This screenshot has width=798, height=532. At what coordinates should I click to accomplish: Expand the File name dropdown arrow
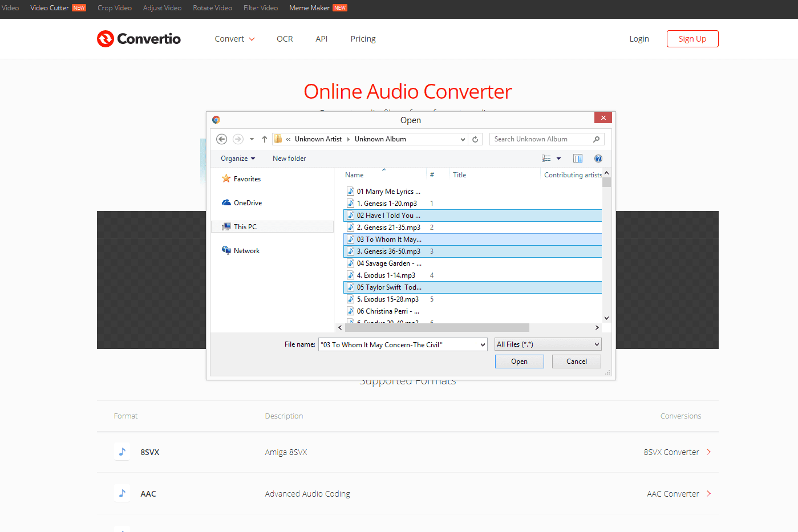(x=483, y=344)
